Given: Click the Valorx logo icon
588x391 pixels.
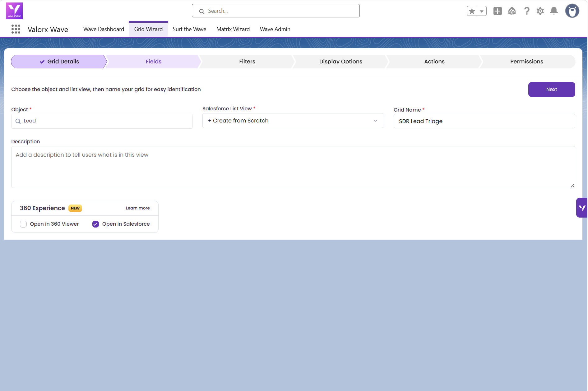Looking at the screenshot, I should (14, 11).
